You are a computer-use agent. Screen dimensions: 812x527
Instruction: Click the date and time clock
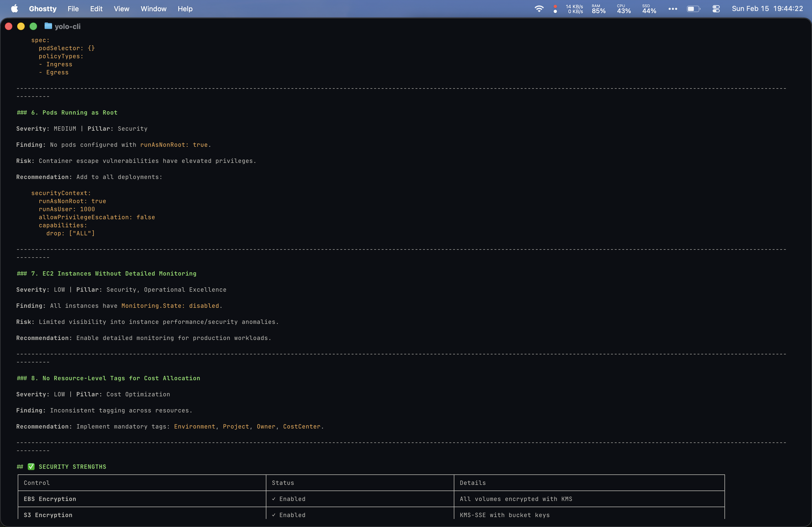(x=767, y=9)
